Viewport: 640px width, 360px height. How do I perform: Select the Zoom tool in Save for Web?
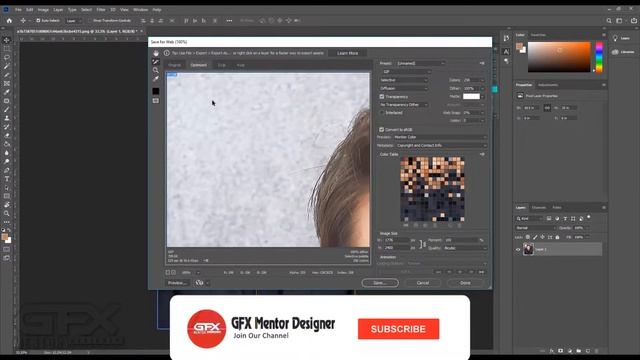[156, 70]
